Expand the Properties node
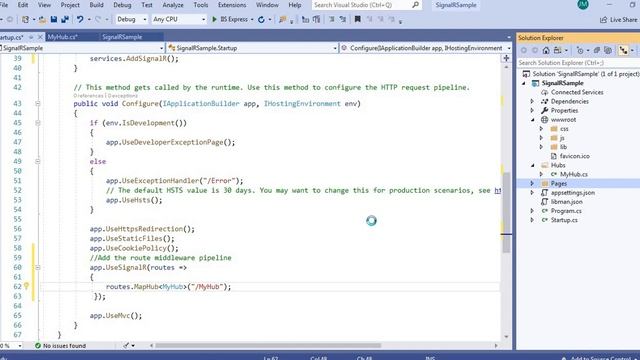This screenshot has height=360, width=640. [x=532, y=110]
